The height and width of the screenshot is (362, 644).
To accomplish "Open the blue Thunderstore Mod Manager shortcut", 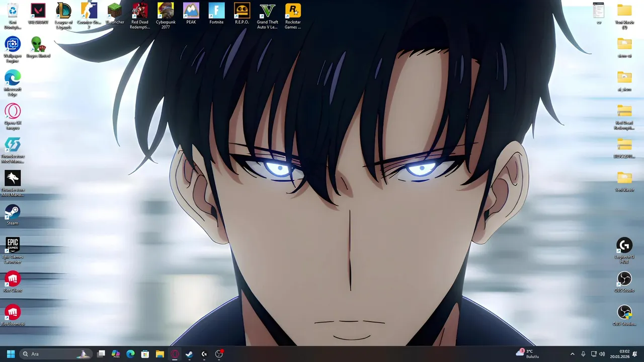I will coord(13,150).
